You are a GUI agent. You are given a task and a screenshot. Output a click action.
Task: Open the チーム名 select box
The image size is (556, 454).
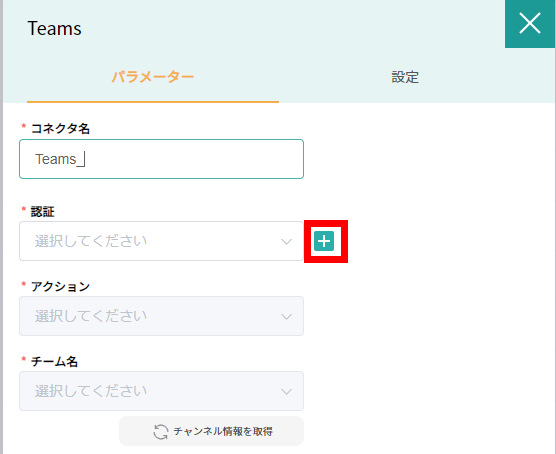pos(161,391)
